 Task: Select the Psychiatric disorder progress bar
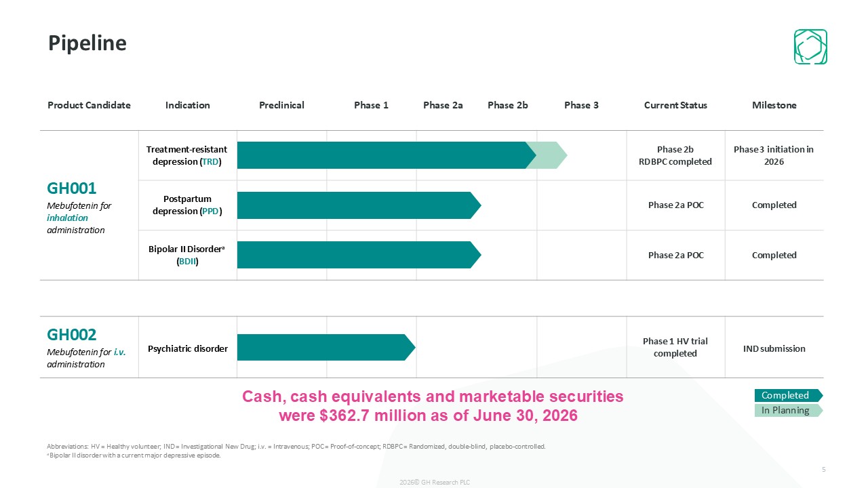(x=326, y=347)
